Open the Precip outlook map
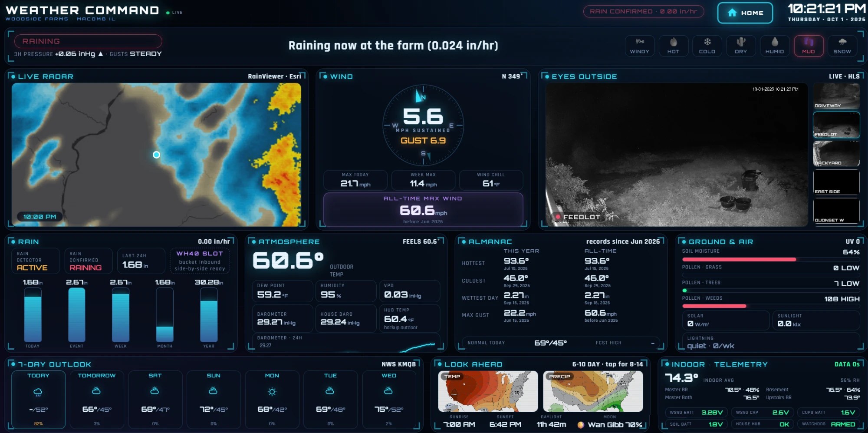Viewport: 868px width, 433px height. click(593, 391)
